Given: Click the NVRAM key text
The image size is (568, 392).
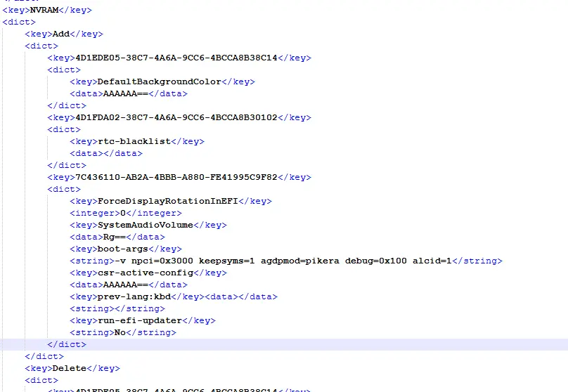Looking at the screenshot, I should click(44, 10).
